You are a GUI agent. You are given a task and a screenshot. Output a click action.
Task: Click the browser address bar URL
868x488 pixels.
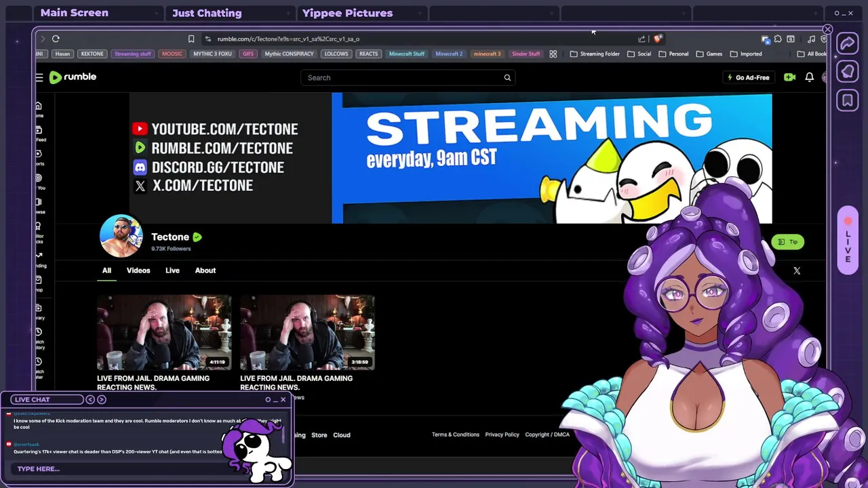tap(288, 39)
